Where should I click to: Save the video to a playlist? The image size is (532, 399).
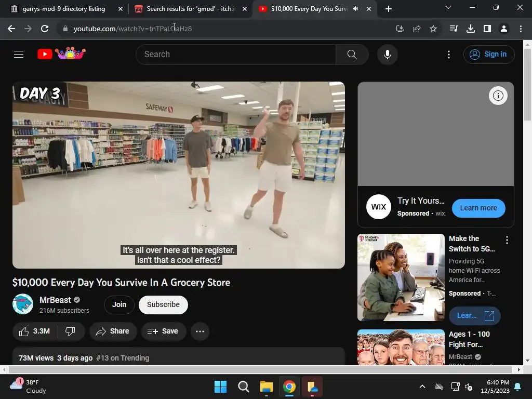(163, 331)
